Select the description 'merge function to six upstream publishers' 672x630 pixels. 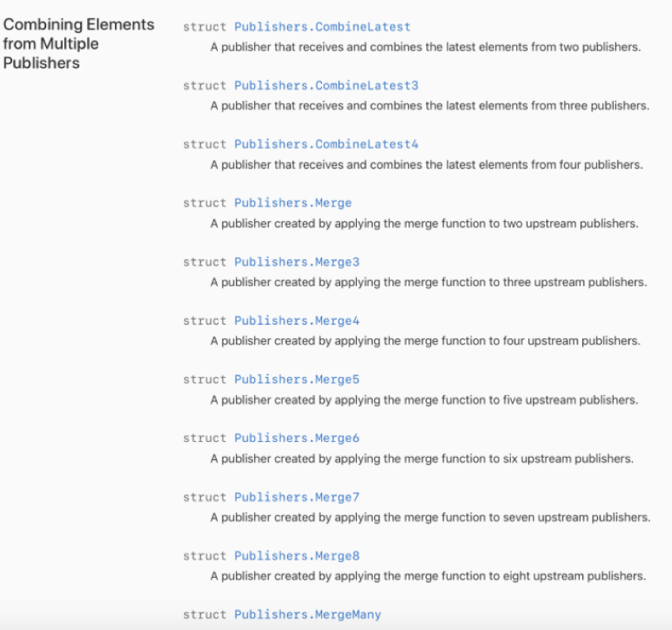[422, 459]
